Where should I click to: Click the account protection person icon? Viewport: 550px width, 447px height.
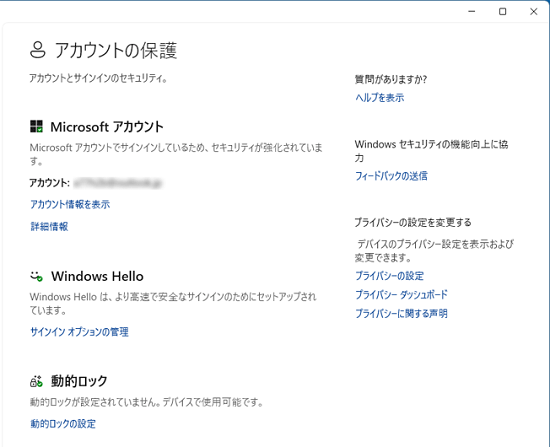(38, 49)
